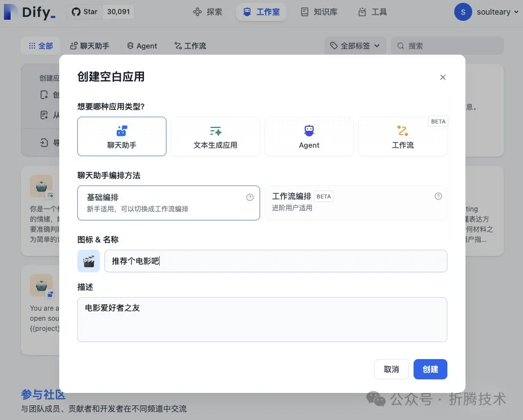Select the Agent app type

[309, 136]
